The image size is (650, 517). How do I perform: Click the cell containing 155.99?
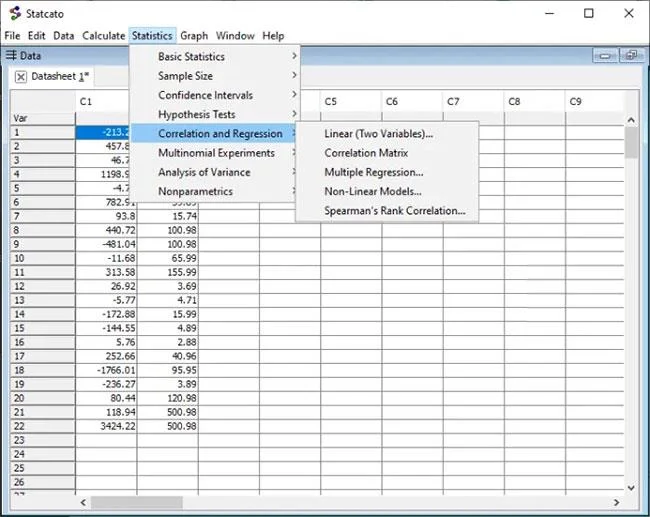[x=167, y=272]
